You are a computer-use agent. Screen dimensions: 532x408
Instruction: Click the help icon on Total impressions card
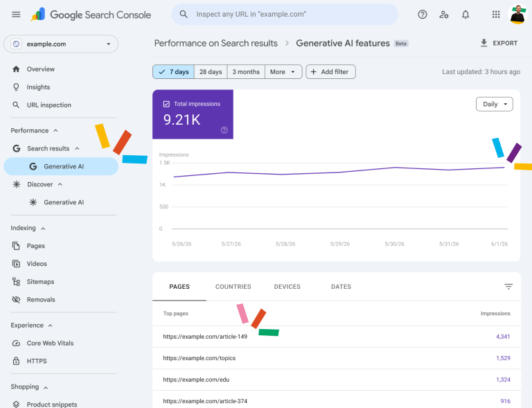(224, 130)
